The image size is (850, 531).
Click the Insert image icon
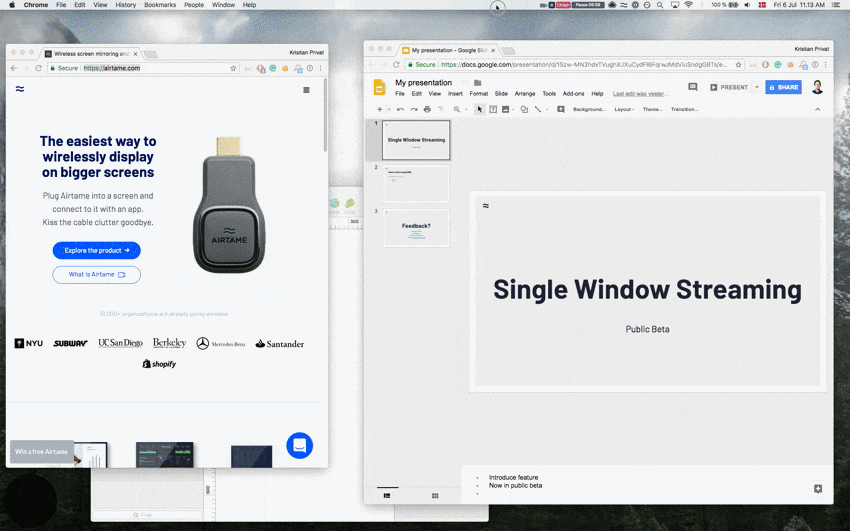tap(505, 109)
